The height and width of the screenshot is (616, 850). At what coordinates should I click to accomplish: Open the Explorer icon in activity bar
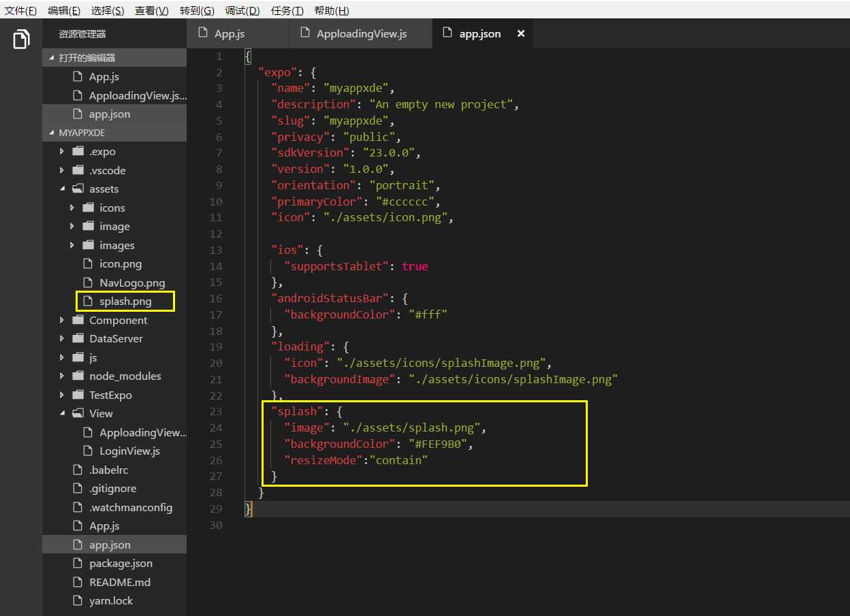point(21,39)
